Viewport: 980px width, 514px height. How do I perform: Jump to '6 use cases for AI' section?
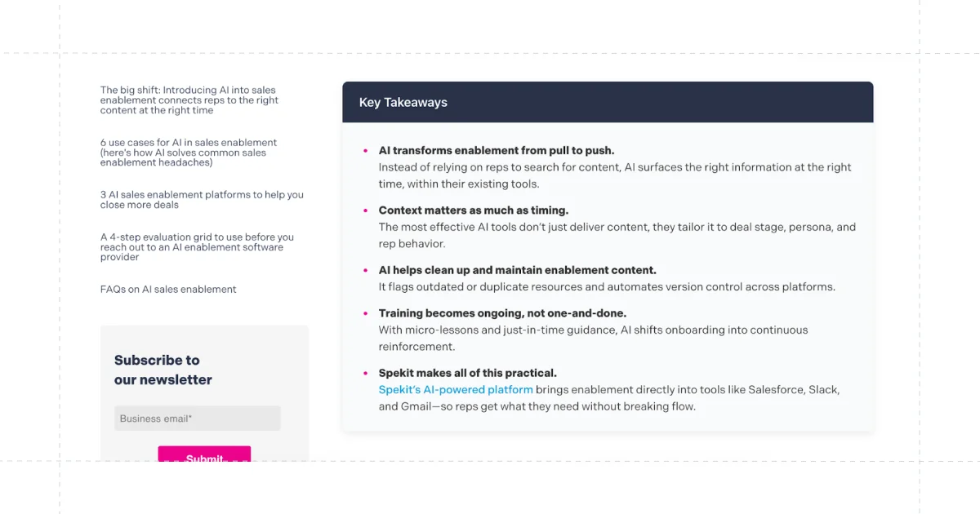pos(189,153)
